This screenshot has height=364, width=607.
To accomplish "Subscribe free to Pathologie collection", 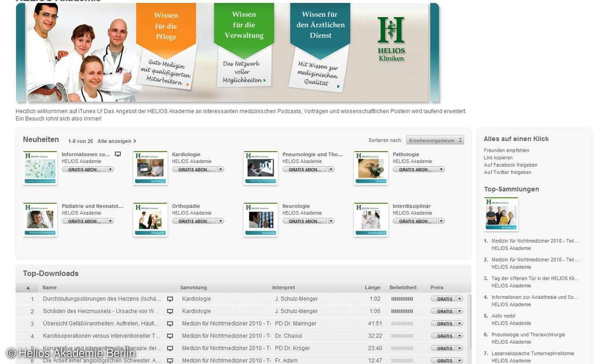I will click(x=415, y=169).
